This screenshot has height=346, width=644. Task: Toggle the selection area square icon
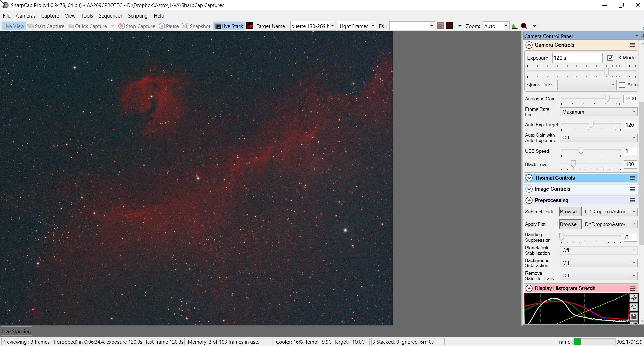[x=440, y=26]
